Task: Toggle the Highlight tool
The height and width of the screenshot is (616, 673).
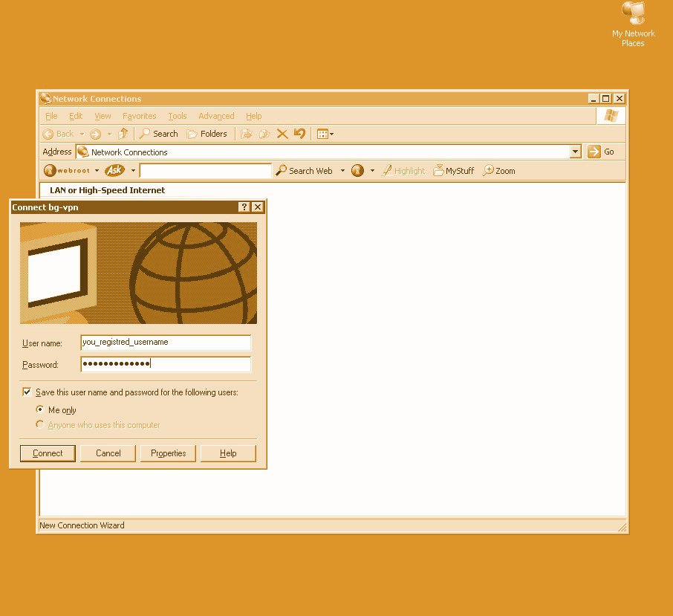Action: (x=403, y=171)
